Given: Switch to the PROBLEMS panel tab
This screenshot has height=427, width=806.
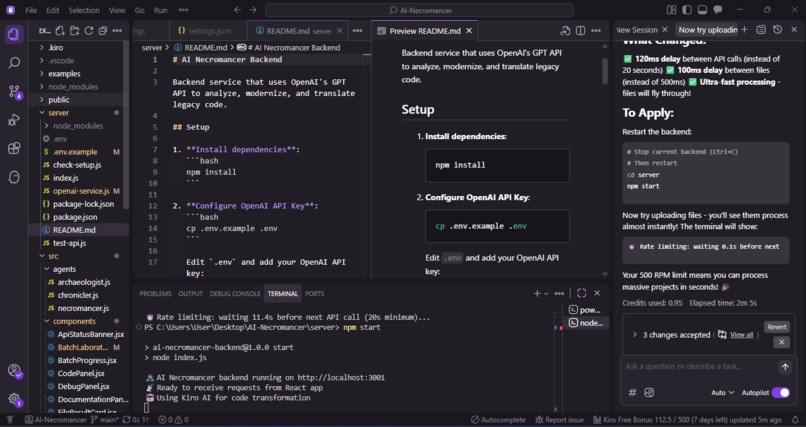Looking at the screenshot, I should (x=155, y=293).
